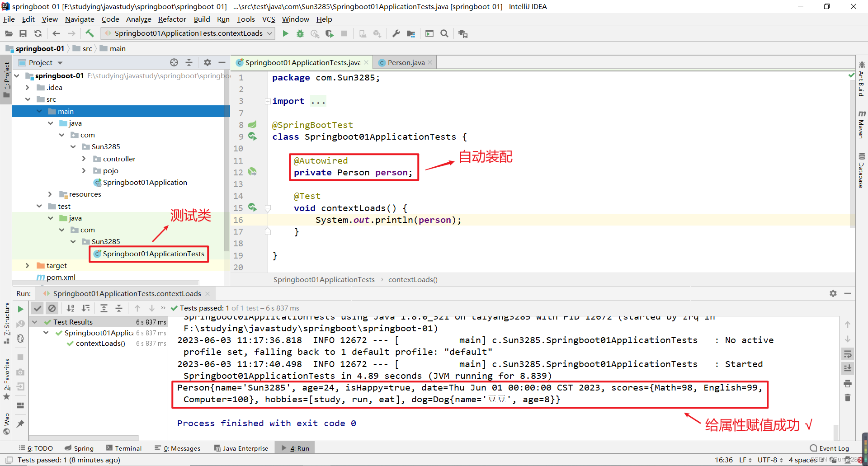Click the 6: TODO tool window button
The image size is (868, 466).
click(36, 448)
